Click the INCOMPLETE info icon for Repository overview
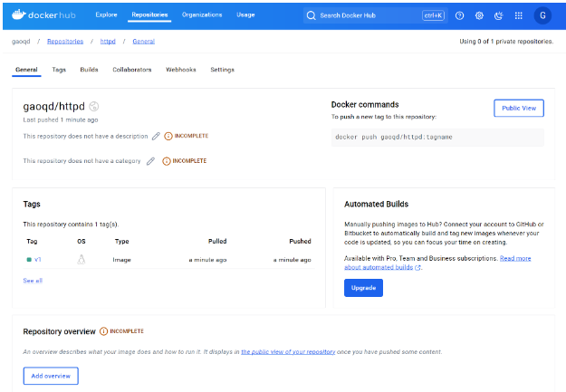 103,331
